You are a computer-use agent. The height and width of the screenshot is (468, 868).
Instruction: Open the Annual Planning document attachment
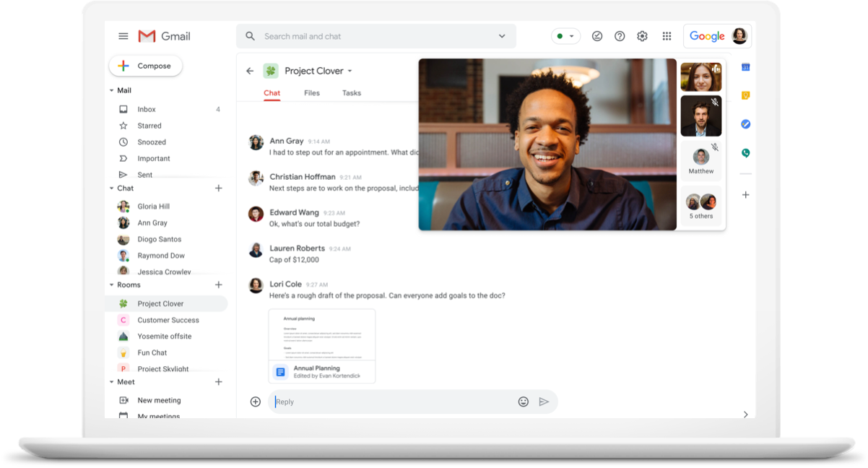(x=321, y=346)
